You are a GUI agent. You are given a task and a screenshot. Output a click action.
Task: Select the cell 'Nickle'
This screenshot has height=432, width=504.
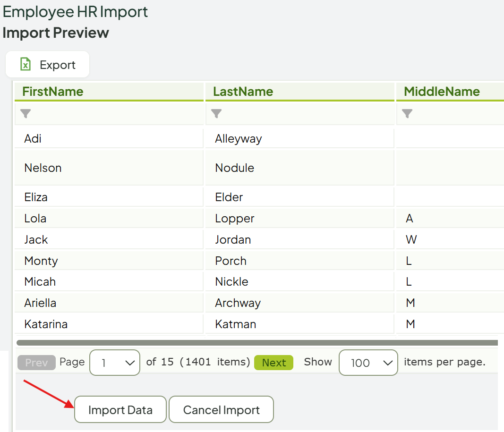click(x=299, y=282)
